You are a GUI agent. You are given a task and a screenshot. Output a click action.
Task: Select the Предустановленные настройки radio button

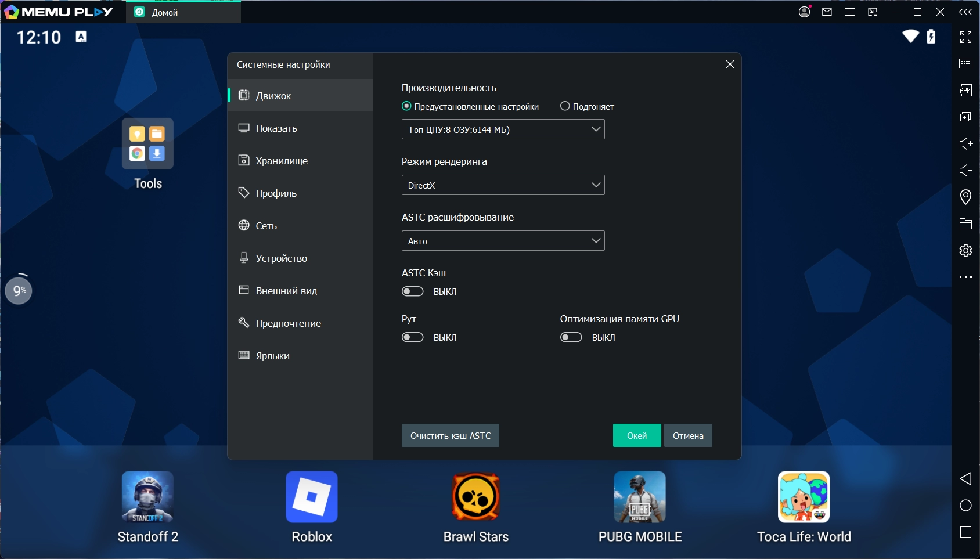(406, 106)
